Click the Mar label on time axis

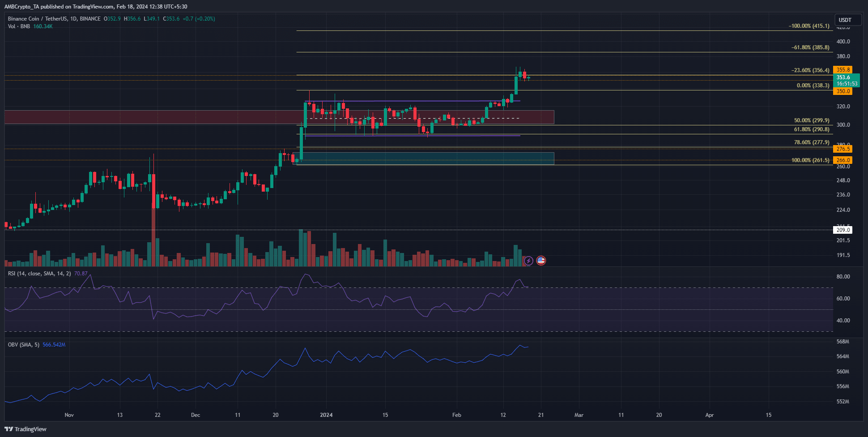coord(579,415)
